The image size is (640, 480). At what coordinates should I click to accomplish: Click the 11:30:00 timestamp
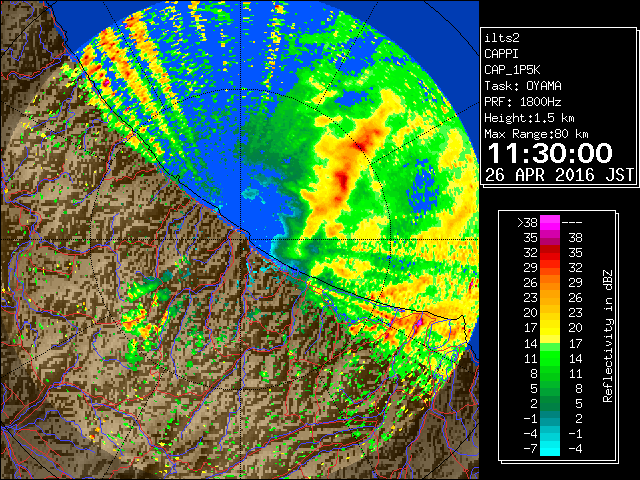tap(550, 153)
